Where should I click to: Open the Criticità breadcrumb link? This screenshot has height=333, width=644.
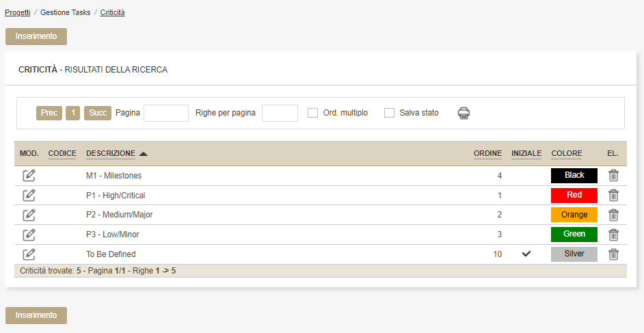click(x=112, y=12)
